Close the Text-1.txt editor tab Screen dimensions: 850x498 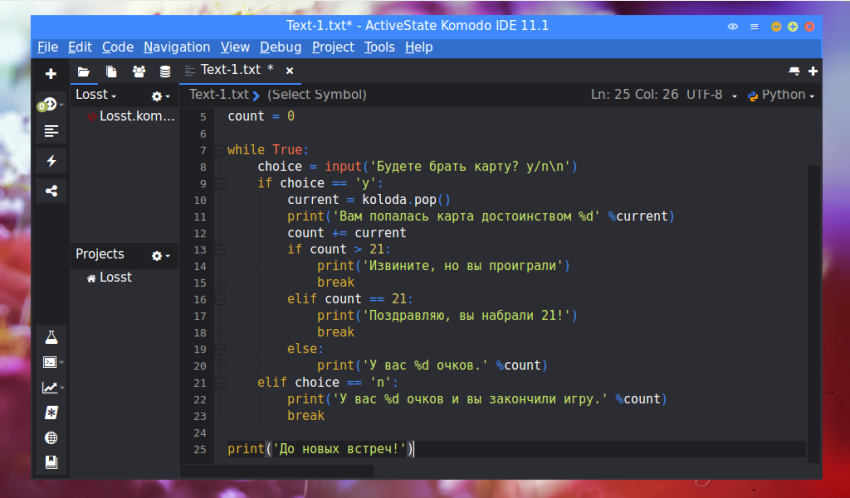coord(290,70)
